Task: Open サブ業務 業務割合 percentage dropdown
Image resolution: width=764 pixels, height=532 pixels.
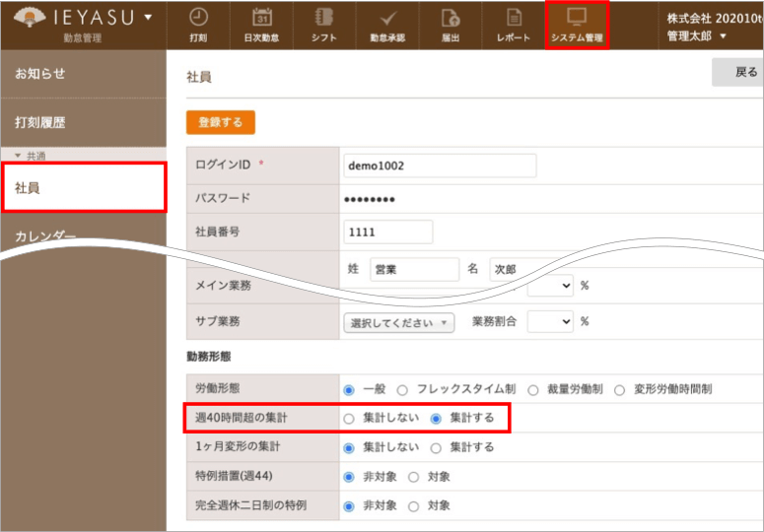Action: click(550, 321)
